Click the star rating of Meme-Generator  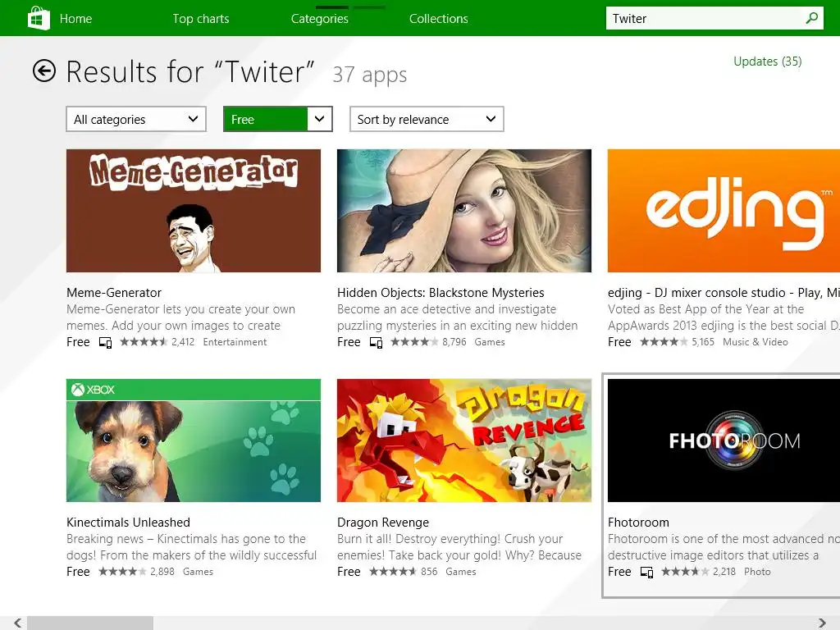pos(144,342)
